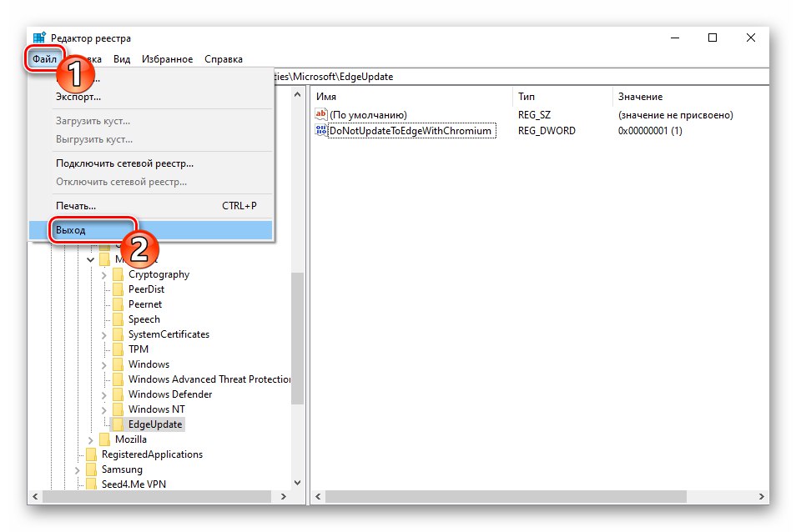The height and width of the screenshot is (532, 796).
Task: Expand the Samsung key
Action: tap(77, 469)
